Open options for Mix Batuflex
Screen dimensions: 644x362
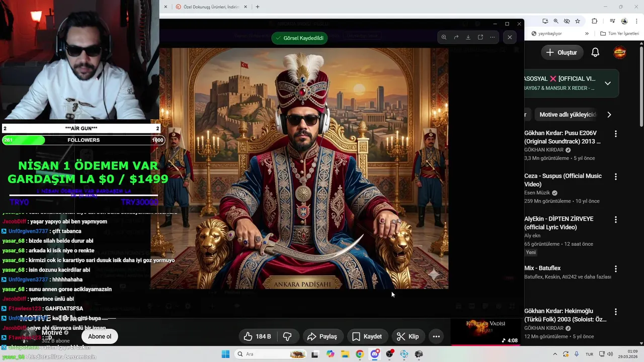point(615,269)
